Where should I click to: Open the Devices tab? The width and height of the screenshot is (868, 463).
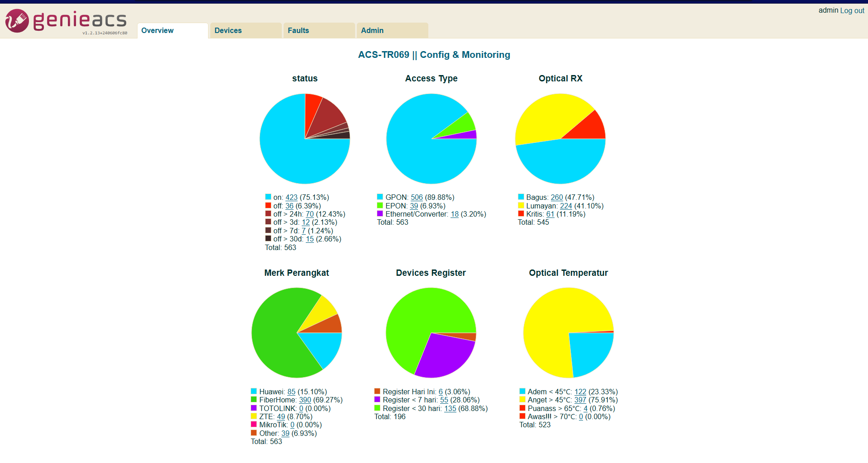click(x=246, y=30)
